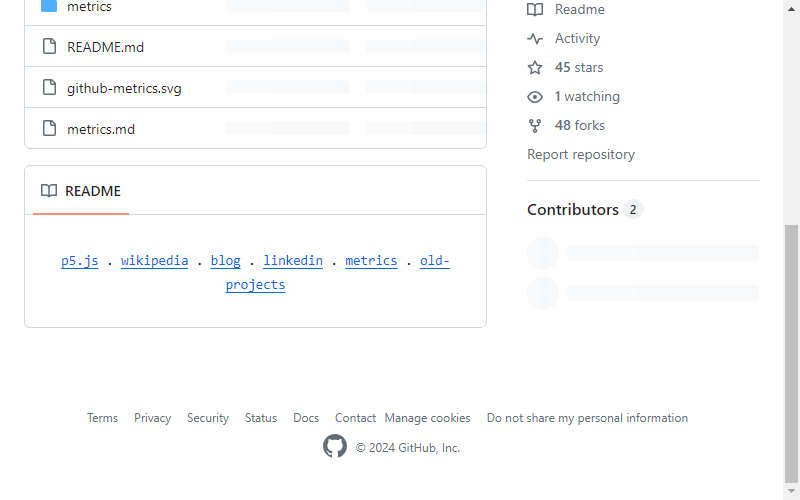Open the Docs footer link
The height and width of the screenshot is (500, 800).
306,418
